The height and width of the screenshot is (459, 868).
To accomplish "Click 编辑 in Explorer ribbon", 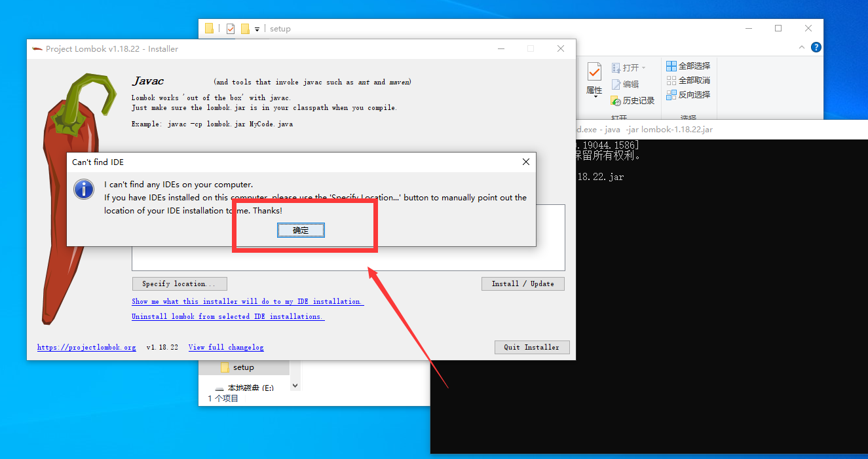I will (x=625, y=84).
